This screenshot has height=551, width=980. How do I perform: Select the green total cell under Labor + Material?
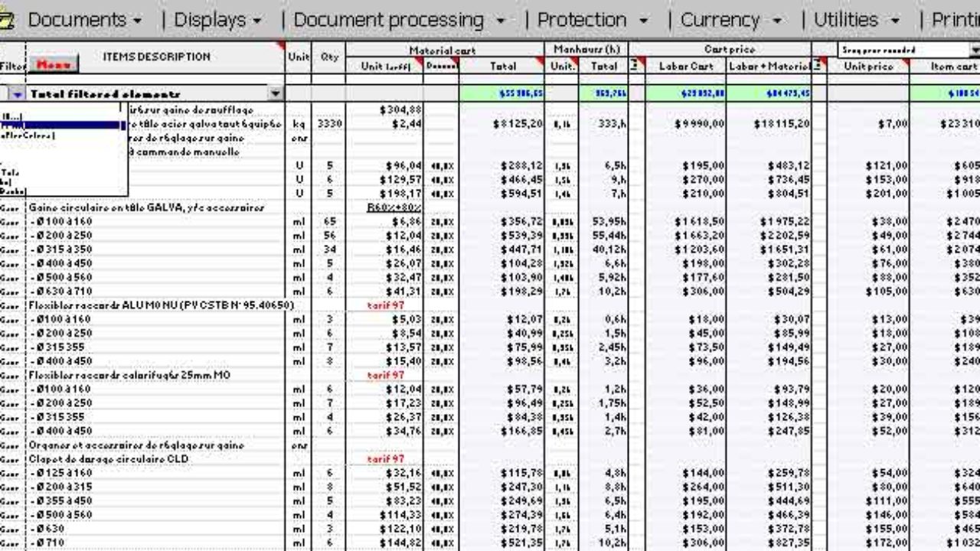coord(769,93)
